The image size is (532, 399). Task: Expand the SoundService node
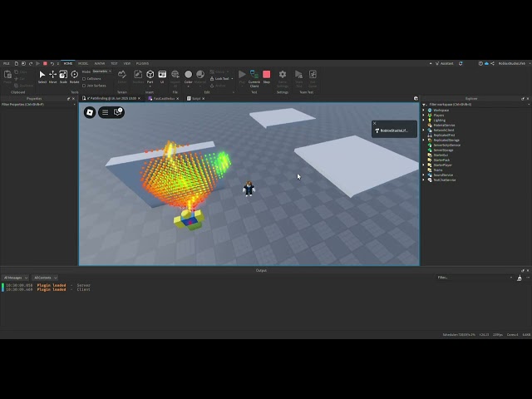[423, 175]
